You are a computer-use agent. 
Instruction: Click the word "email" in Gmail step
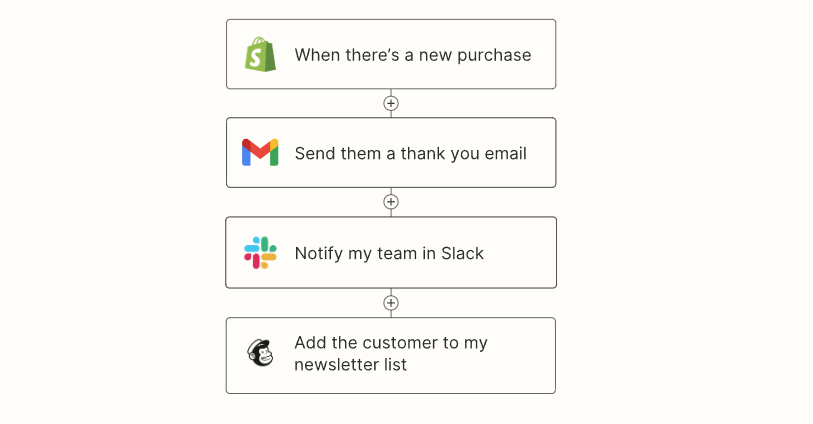pyautogui.click(x=506, y=153)
